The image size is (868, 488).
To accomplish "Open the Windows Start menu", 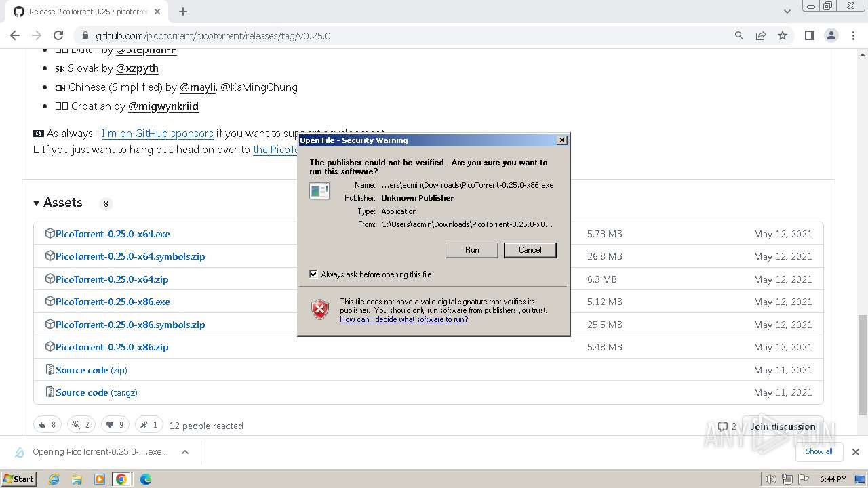I will pyautogui.click(x=19, y=479).
